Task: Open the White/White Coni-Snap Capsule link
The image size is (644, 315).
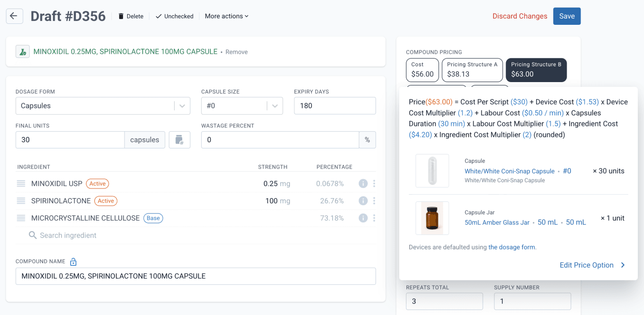Action: tap(509, 171)
